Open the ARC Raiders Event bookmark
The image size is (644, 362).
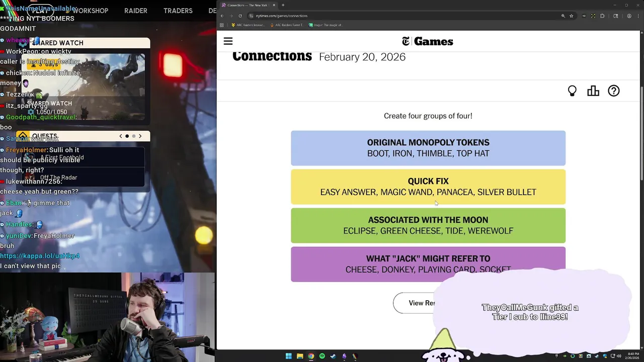click(287, 25)
